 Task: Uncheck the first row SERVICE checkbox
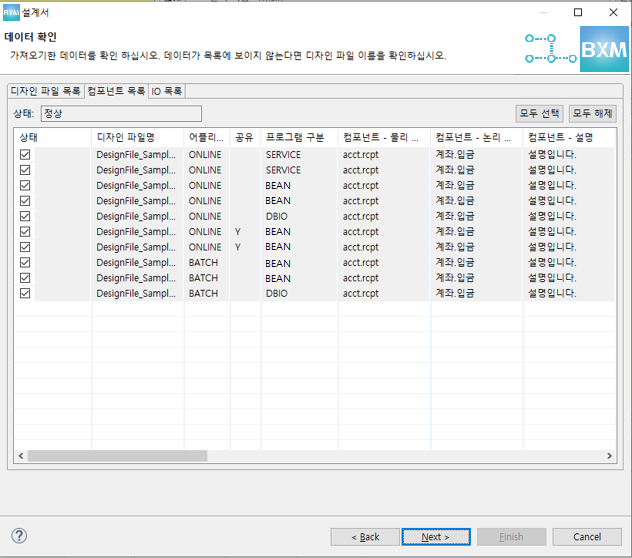(25, 155)
